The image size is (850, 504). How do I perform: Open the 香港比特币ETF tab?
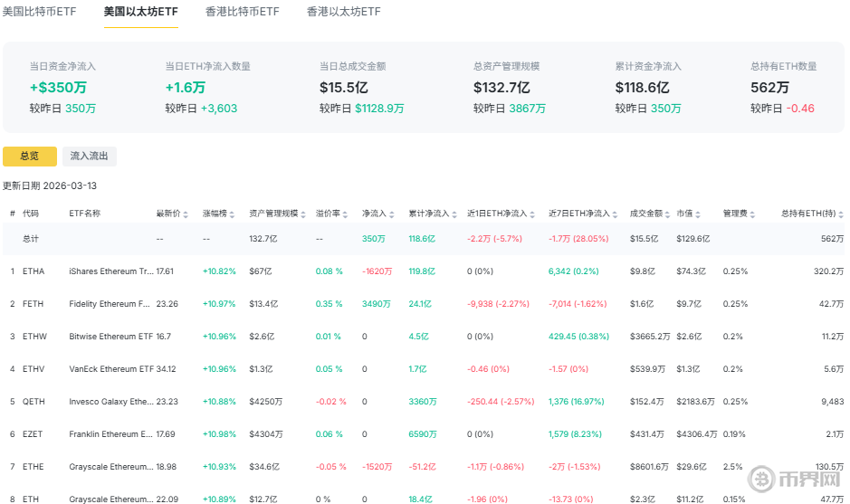click(x=243, y=12)
